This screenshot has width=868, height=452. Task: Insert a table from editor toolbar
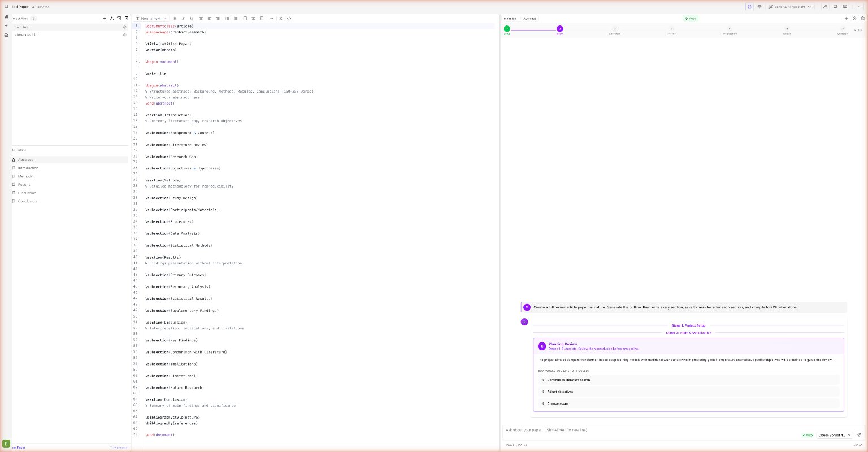pyautogui.click(x=262, y=18)
